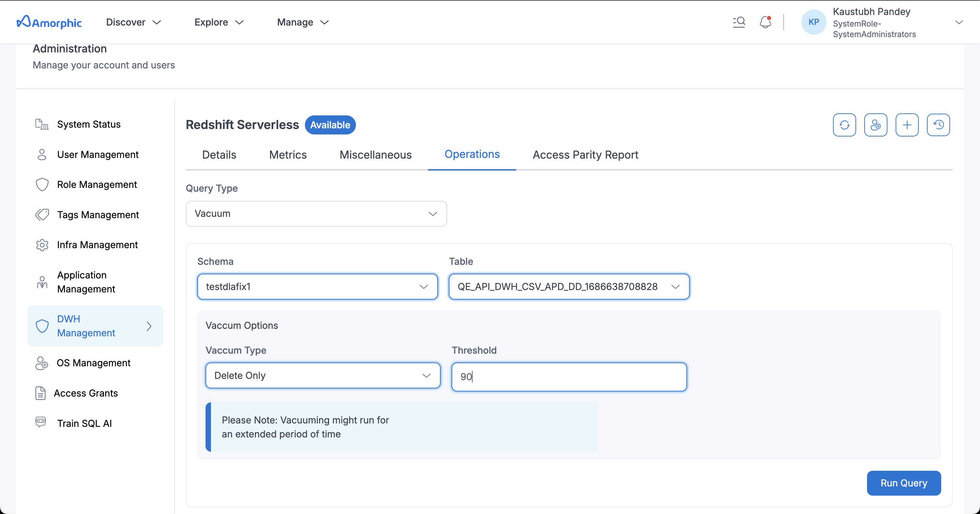This screenshot has width=980, height=514.
Task: Select the Operations tab
Action: [x=472, y=154]
